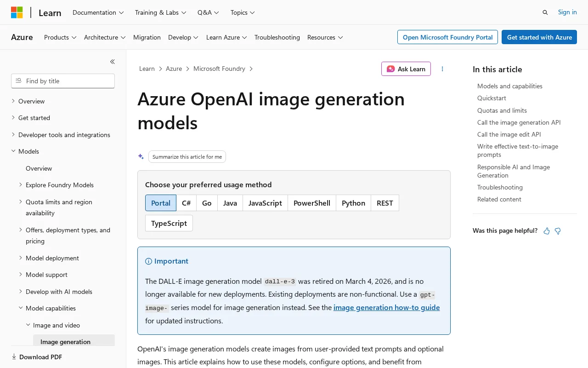Click the Azure brand link
The height and width of the screenshot is (368, 588).
point(22,37)
